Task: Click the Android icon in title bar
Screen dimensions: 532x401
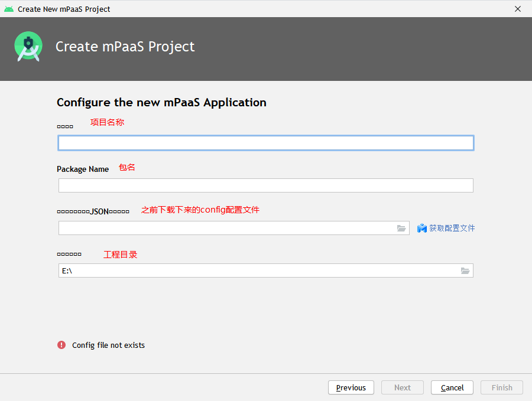Action: (8, 9)
